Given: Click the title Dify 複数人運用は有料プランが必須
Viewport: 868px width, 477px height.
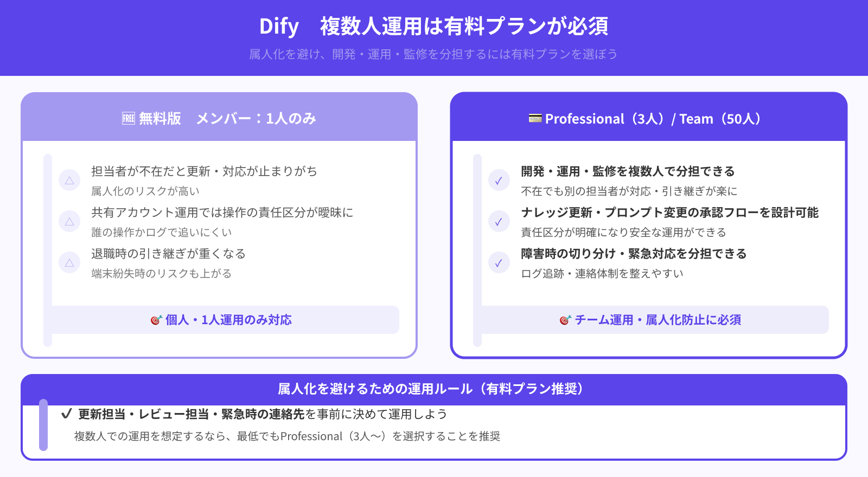Looking at the screenshot, I should tap(434, 26).
